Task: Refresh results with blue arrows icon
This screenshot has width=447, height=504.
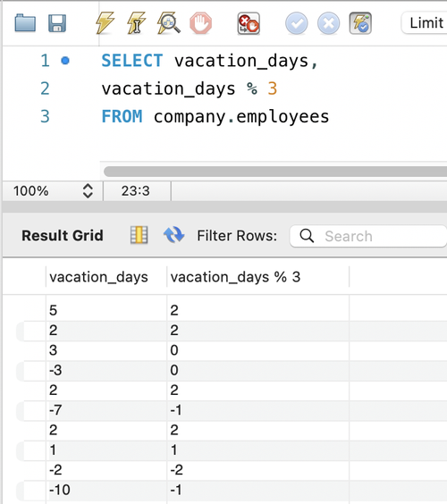Action: [173, 235]
